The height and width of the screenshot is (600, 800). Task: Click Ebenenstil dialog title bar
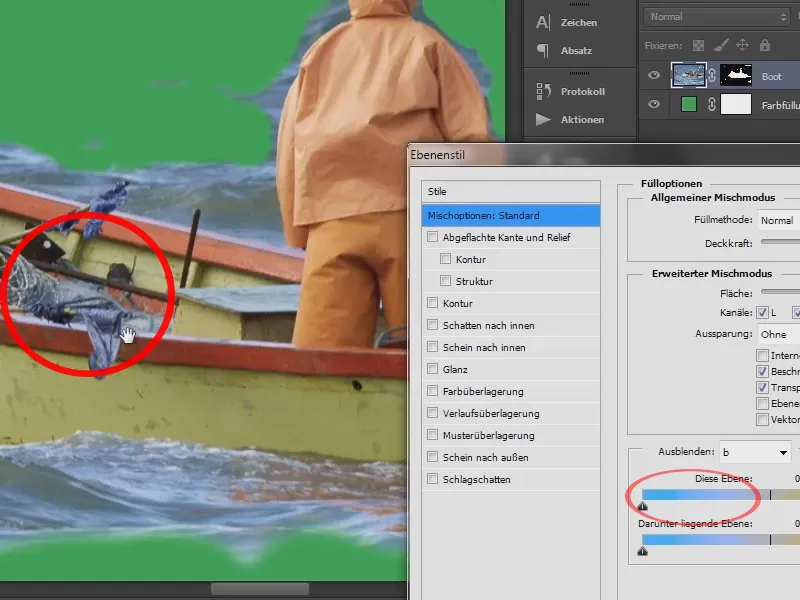pos(604,154)
